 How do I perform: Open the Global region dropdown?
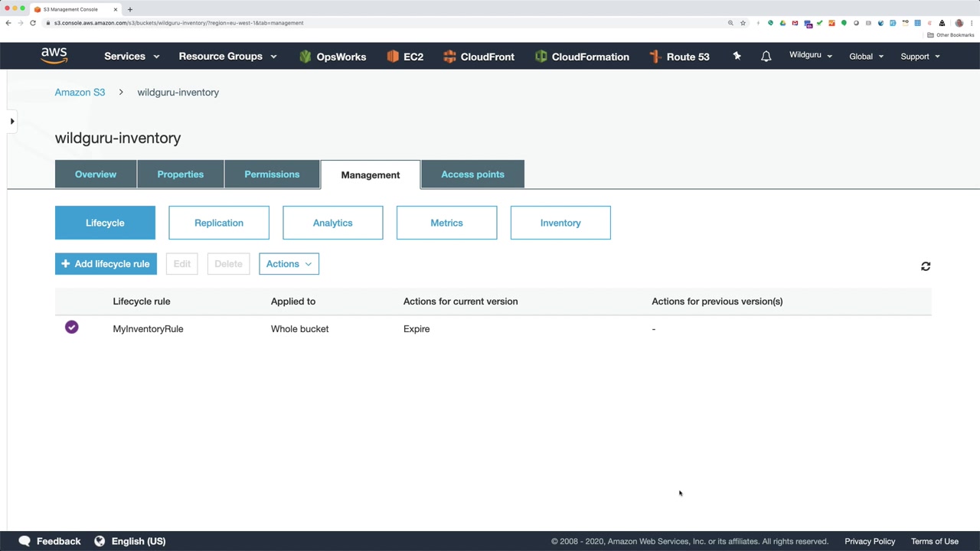pyautogui.click(x=866, y=56)
